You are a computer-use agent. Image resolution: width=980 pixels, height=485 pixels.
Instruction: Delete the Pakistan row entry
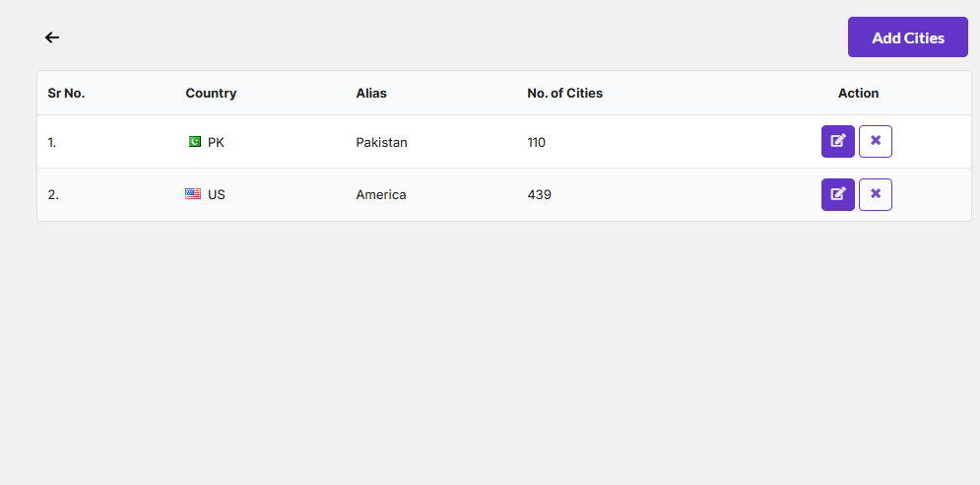875,141
